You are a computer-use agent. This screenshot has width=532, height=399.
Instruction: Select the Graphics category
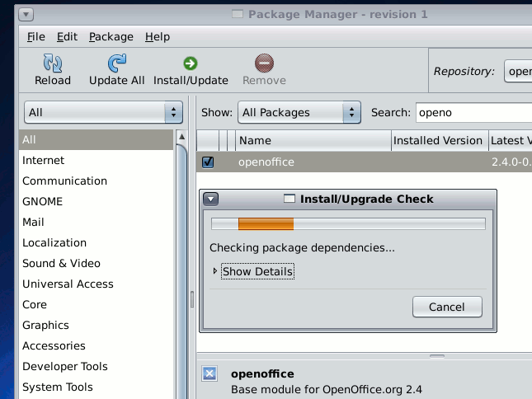click(x=96, y=325)
